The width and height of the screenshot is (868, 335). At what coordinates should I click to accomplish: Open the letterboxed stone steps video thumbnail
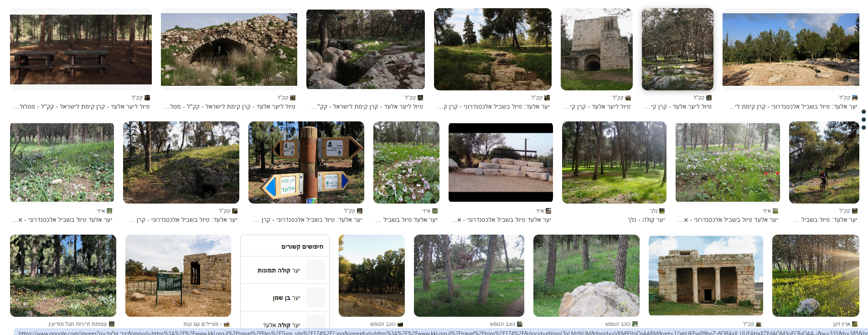(501, 162)
